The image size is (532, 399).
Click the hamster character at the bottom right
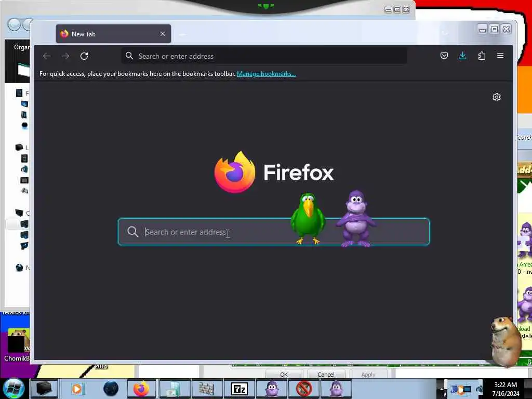point(506,341)
